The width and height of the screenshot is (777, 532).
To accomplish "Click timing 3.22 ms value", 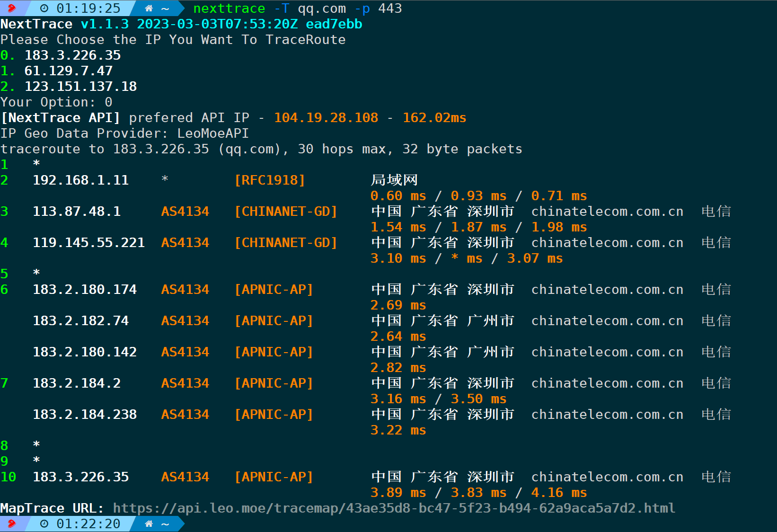I will (398, 430).
